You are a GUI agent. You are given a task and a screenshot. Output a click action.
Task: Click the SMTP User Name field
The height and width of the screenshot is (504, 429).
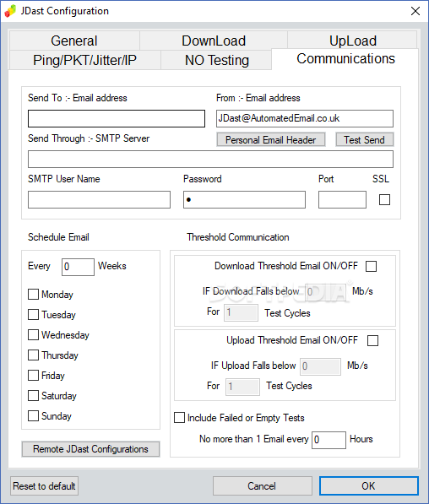(99, 199)
